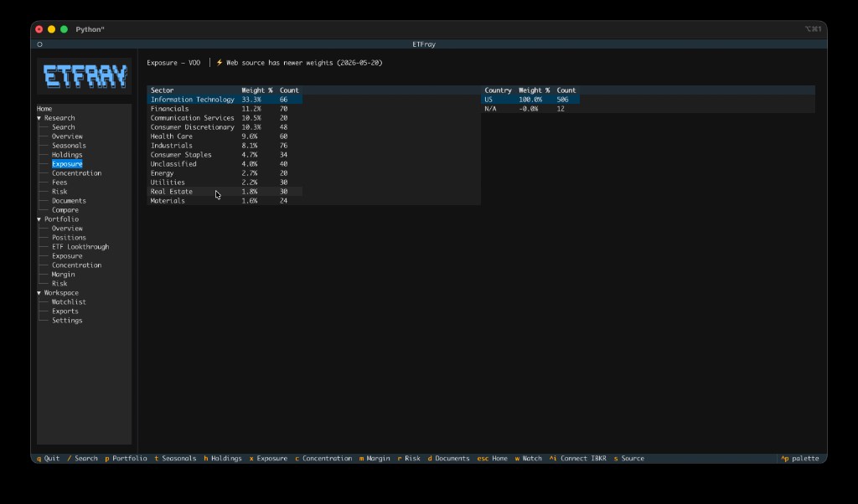Go to Home in the sidebar
The width and height of the screenshot is (858, 504).
pyautogui.click(x=44, y=109)
